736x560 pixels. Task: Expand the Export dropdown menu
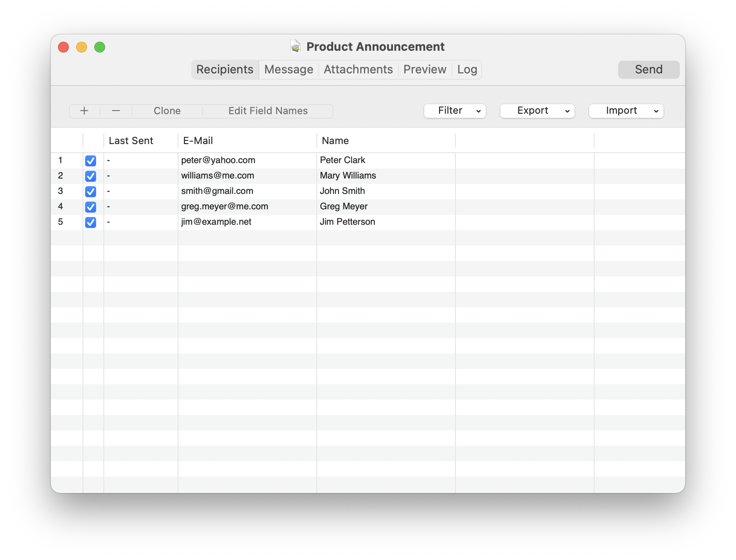click(537, 111)
